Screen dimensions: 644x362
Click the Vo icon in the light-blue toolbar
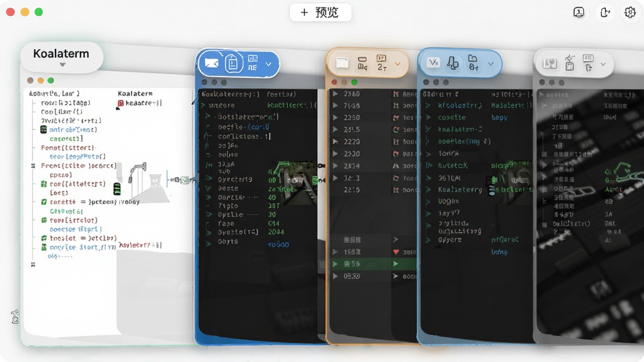[433, 62]
